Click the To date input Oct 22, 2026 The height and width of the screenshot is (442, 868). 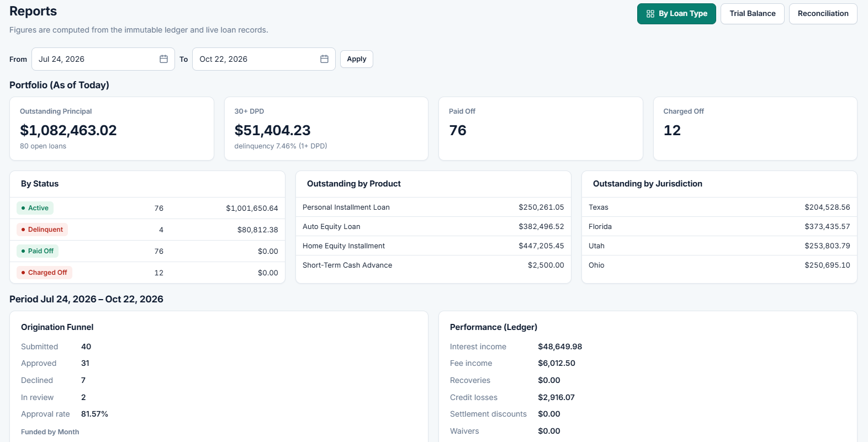[x=264, y=59]
